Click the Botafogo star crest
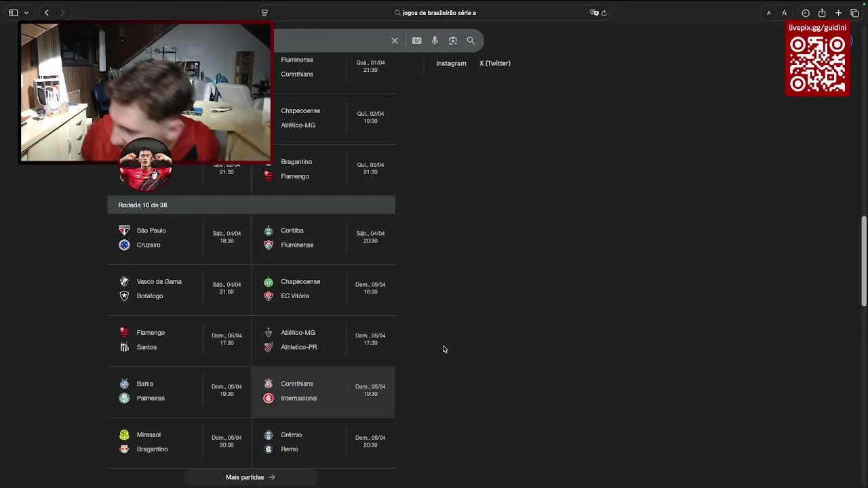 (124, 296)
